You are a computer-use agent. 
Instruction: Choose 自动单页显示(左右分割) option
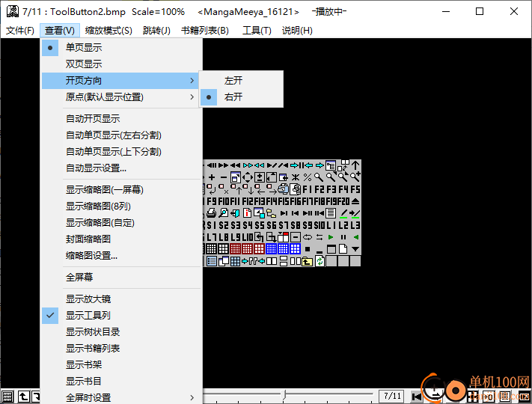pyautogui.click(x=122, y=135)
